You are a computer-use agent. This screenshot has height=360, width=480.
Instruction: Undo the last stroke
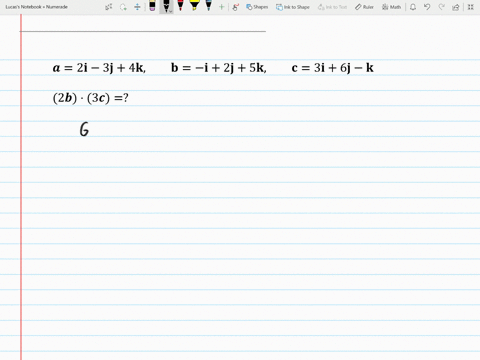pyautogui.click(x=427, y=7)
